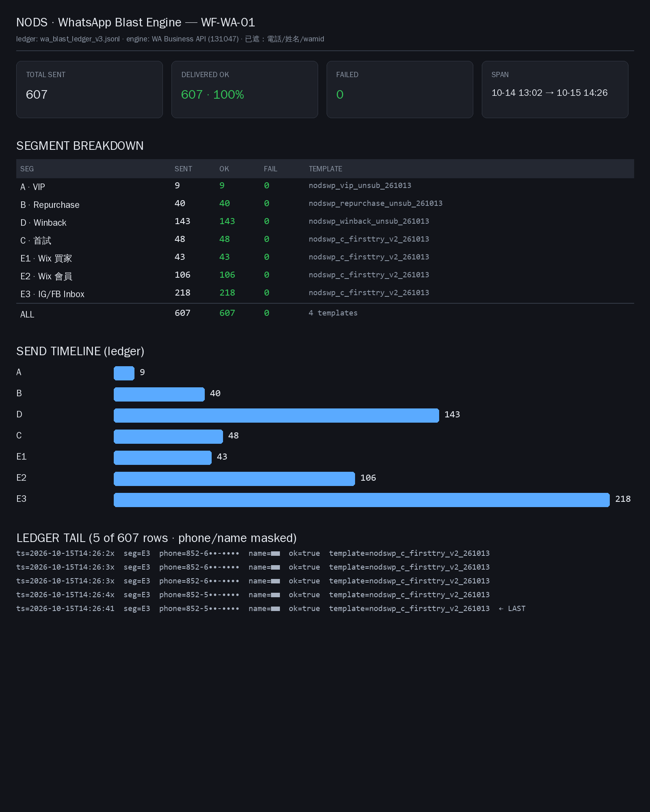Click the TOTAL SENT card showing 607
This screenshot has width=650, height=812.
click(x=89, y=89)
